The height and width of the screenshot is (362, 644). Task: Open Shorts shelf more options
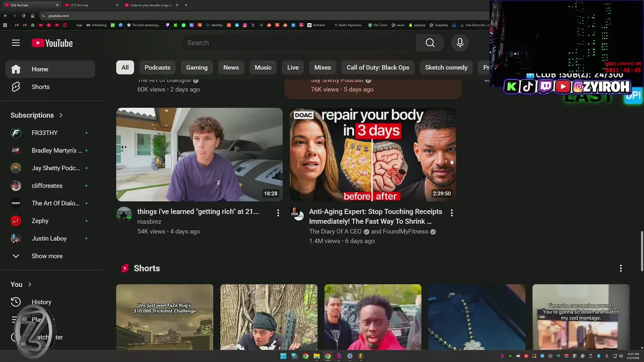[x=620, y=268]
